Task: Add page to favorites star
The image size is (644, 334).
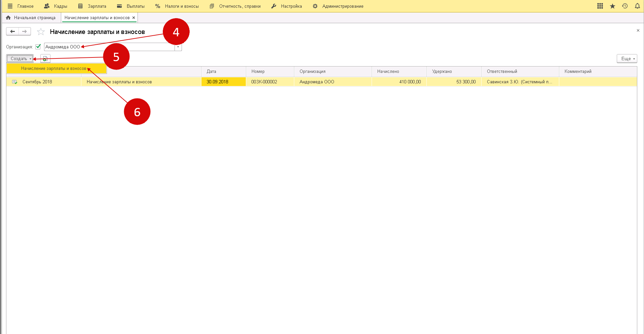Action: 41,32
